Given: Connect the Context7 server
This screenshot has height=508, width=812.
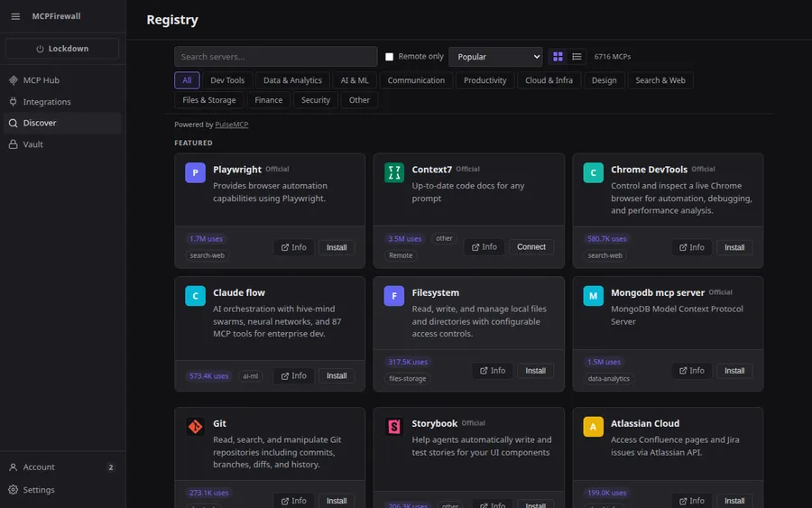Looking at the screenshot, I should (531, 247).
